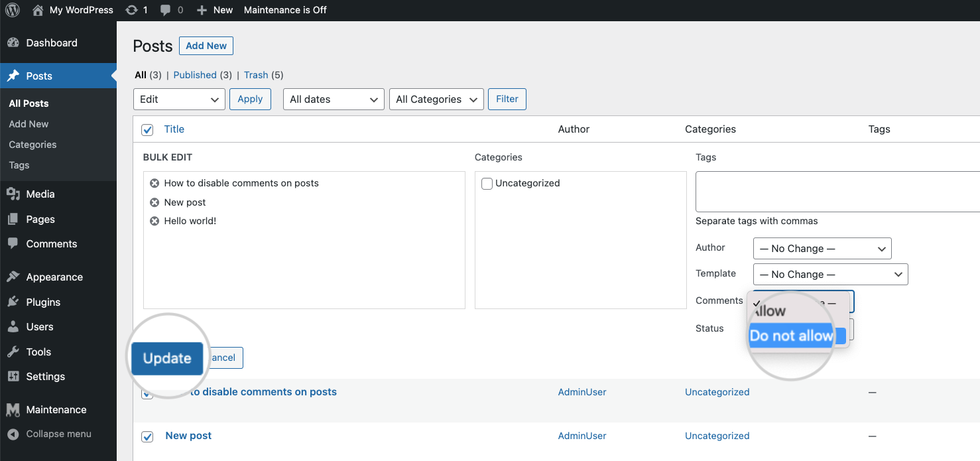Show Published posts filter
The width and height of the screenshot is (980, 461).
tap(195, 75)
